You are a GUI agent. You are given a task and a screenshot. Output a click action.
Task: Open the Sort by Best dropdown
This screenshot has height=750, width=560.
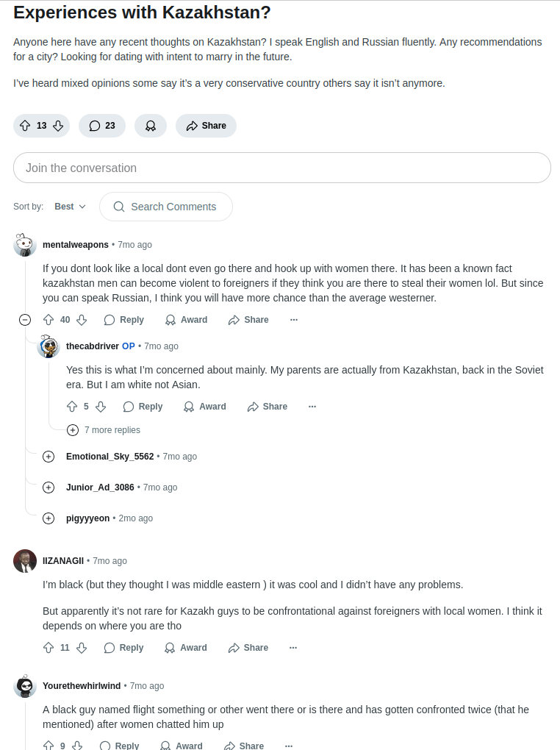[70, 207]
